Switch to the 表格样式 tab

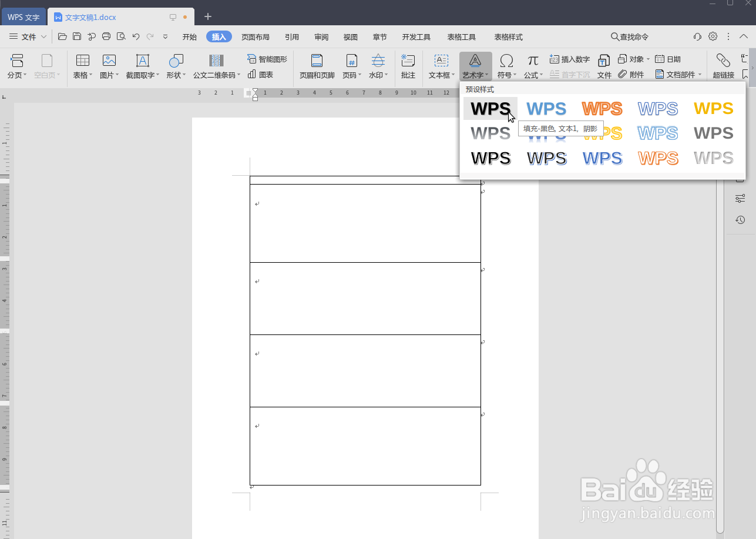(x=509, y=37)
